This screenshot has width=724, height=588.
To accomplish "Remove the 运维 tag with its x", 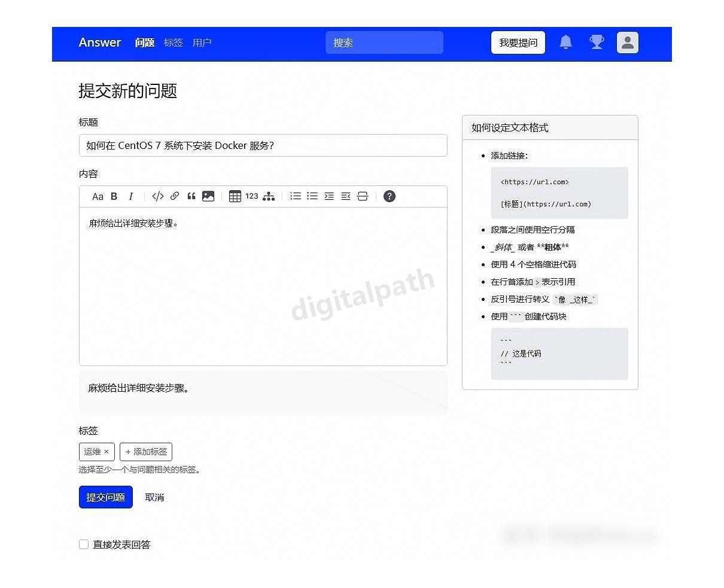I will pyautogui.click(x=106, y=452).
